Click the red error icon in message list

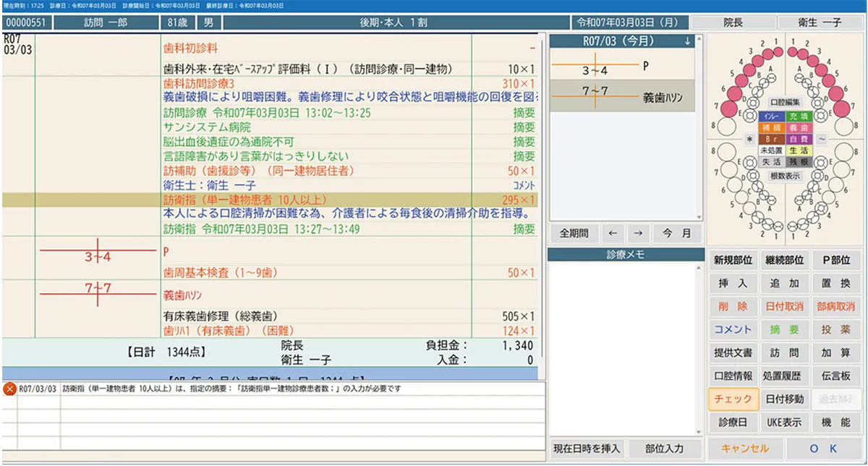[10, 389]
